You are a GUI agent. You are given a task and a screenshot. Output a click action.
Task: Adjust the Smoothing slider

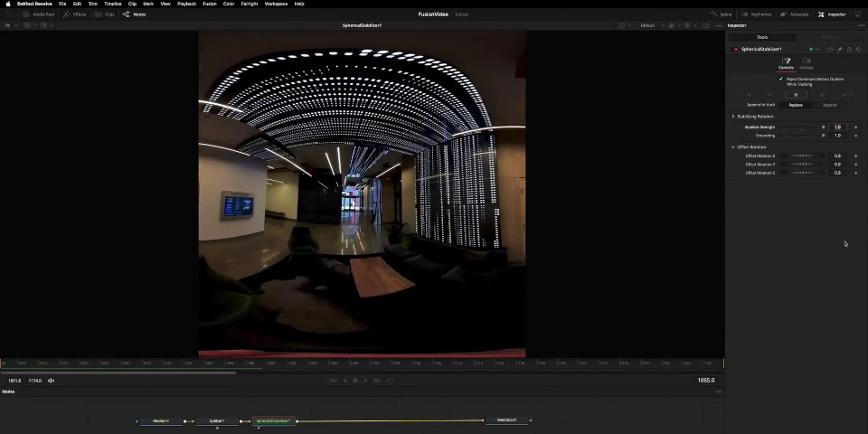(801, 136)
